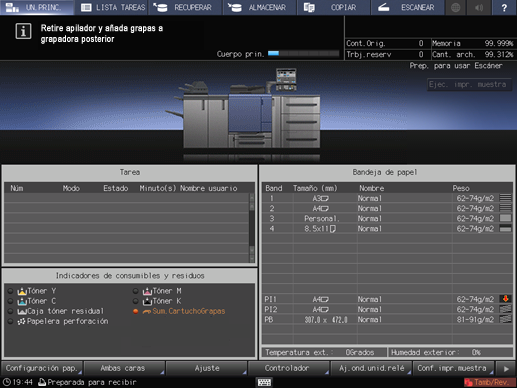The width and height of the screenshot is (517, 388).
Task: Show more buttons with right arrow
Action: pyautogui.click(x=506, y=368)
